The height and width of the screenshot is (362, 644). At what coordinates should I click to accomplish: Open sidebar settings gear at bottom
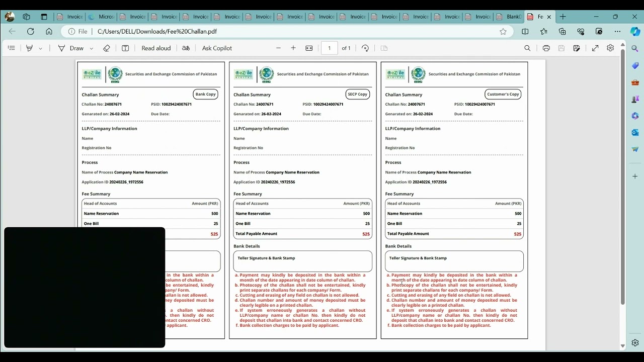point(635,343)
